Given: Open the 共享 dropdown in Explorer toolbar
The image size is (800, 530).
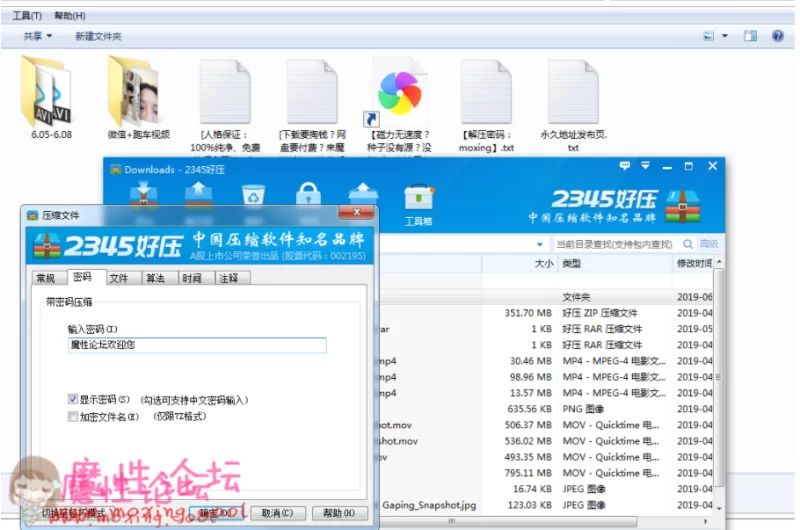Looking at the screenshot, I should point(37,36).
